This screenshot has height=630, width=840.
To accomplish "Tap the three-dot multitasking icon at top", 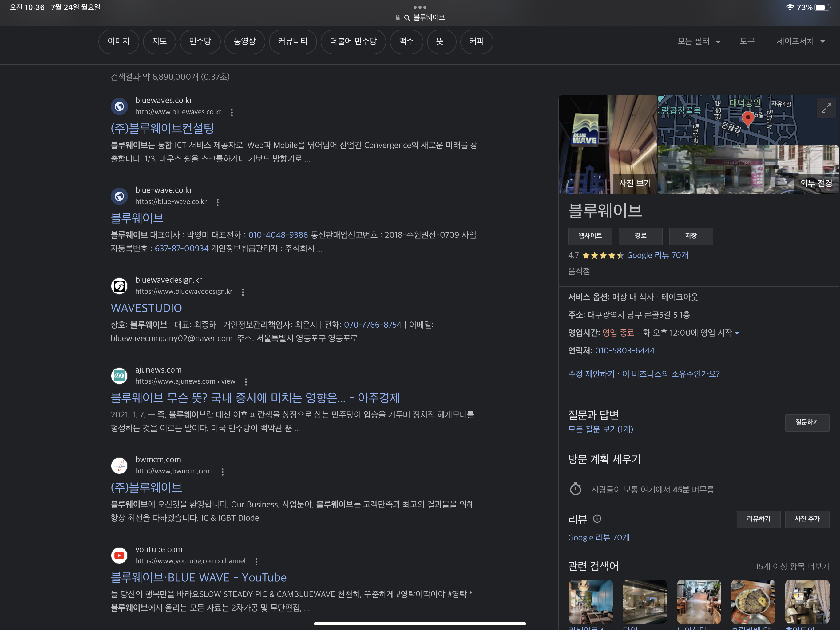I will click(x=420, y=7).
